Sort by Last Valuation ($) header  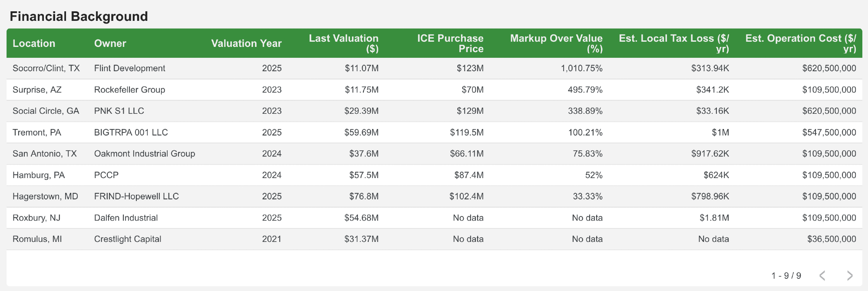click(343, 43)
